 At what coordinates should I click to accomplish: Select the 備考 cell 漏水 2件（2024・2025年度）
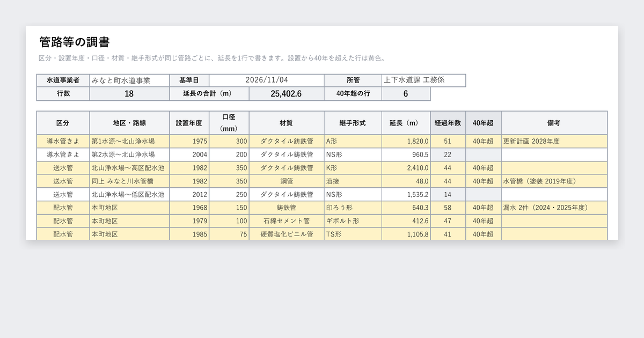tap(554, 208)
